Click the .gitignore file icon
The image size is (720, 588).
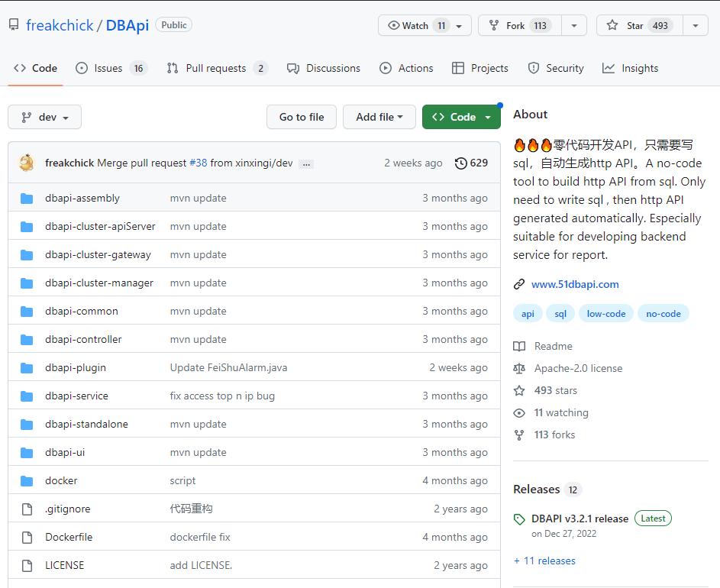[27, 509]
